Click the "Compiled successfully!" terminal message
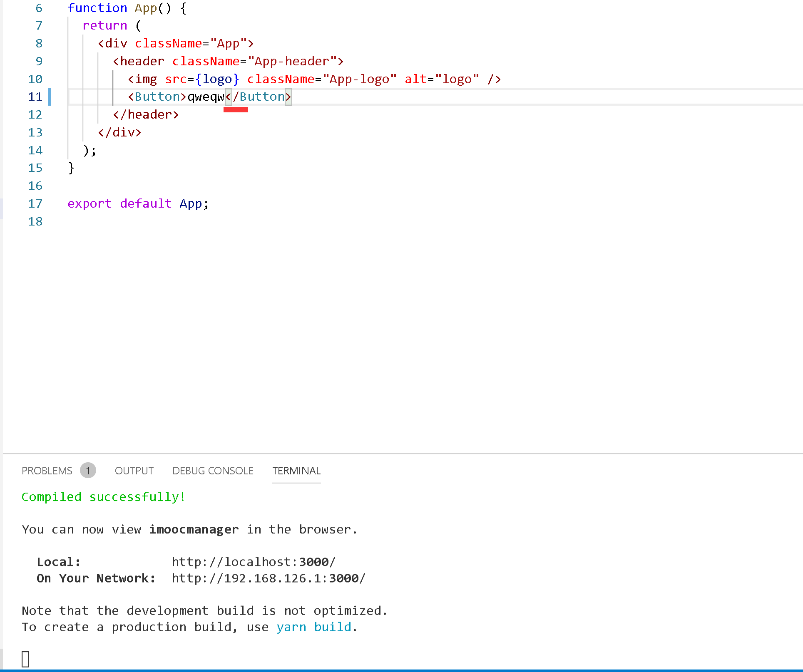Viewport: 803px width, 672px height. pyautogui.click(x=103, y=497)
